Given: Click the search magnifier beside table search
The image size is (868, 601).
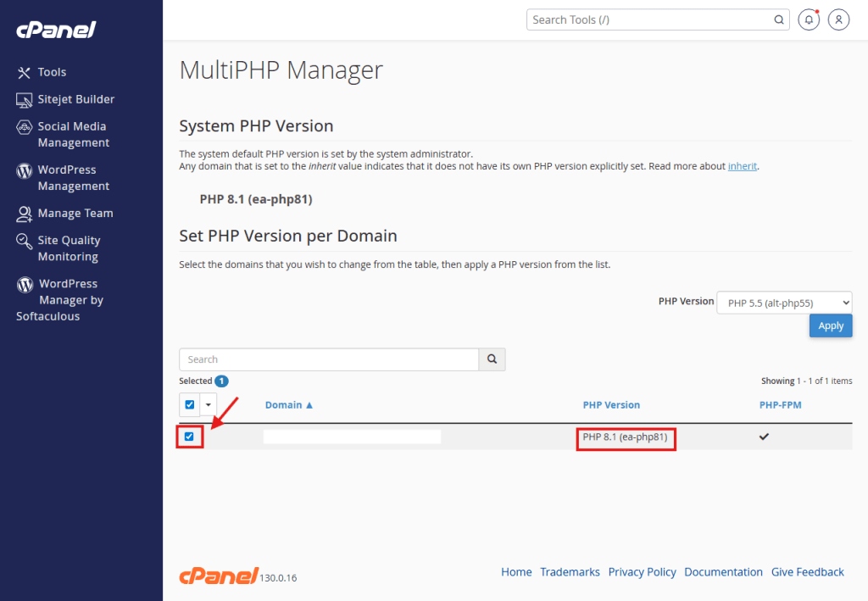Looking at the screenshot, I should [x=492, y=359].
